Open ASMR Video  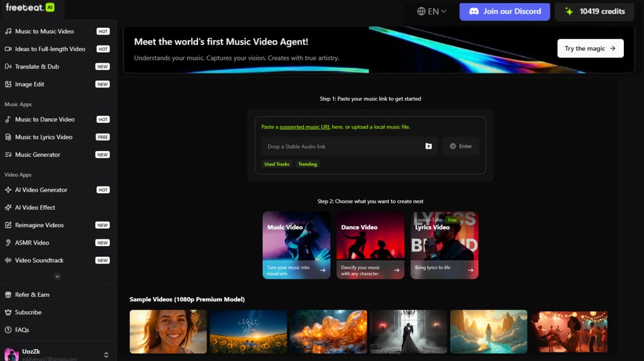(57, 243)
